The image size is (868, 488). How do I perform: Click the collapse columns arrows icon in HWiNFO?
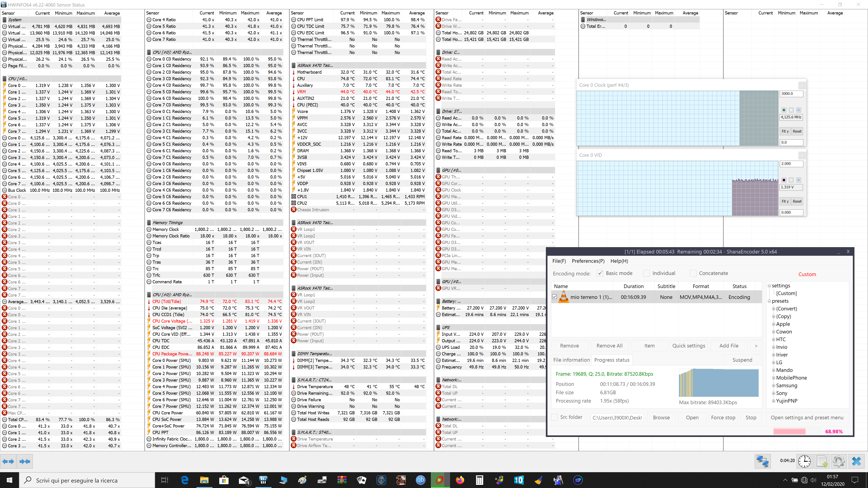25,461
